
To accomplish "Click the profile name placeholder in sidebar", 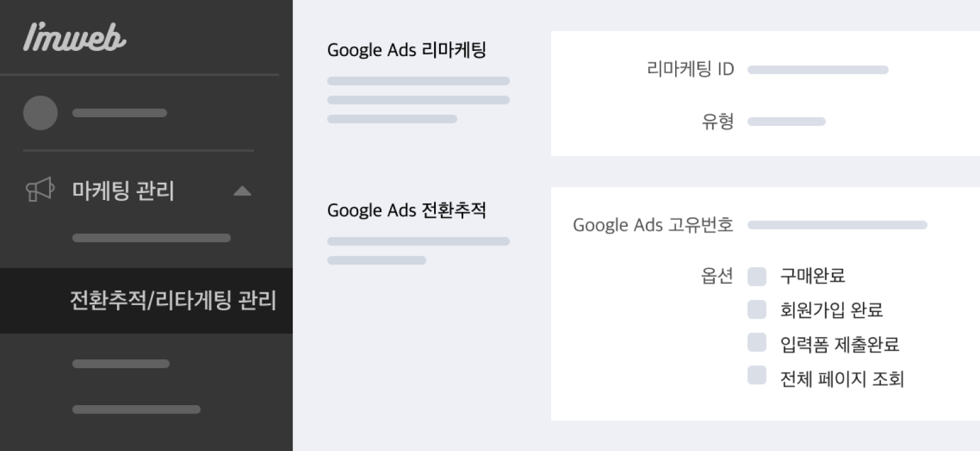I will (x=120, y=113).
